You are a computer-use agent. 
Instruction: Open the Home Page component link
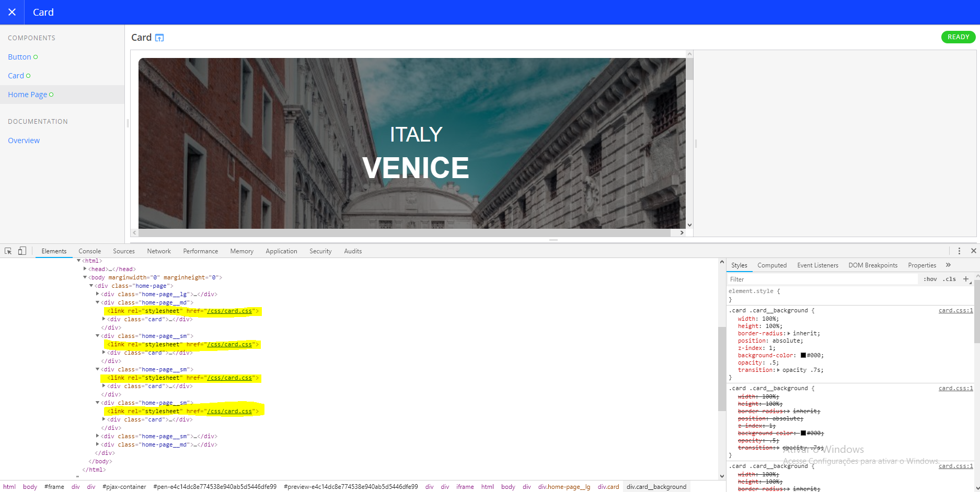27,95
